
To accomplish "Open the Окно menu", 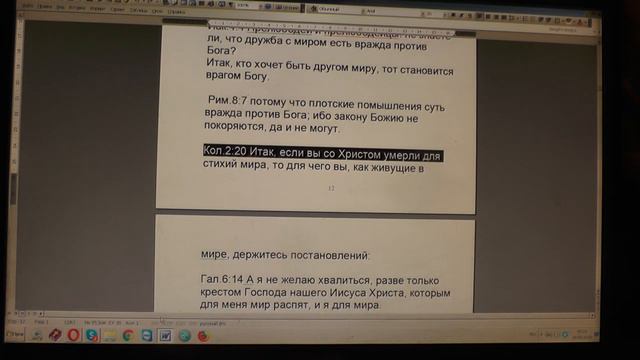I will [x=157, y=11].
